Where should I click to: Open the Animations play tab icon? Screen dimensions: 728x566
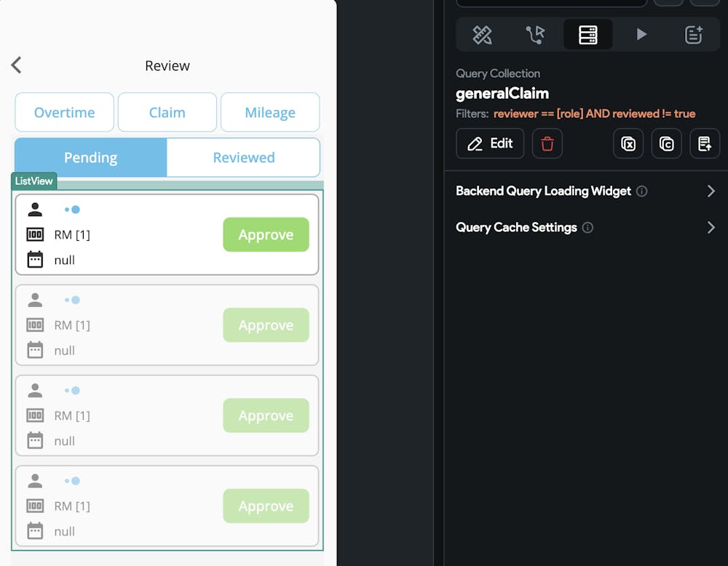[x=641, y=34]
